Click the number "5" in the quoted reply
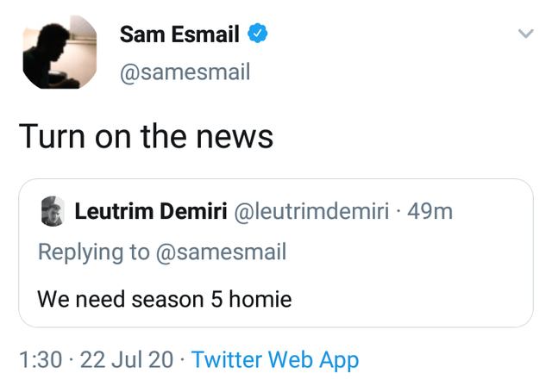552x392 pixels. (x=216, y=300)
